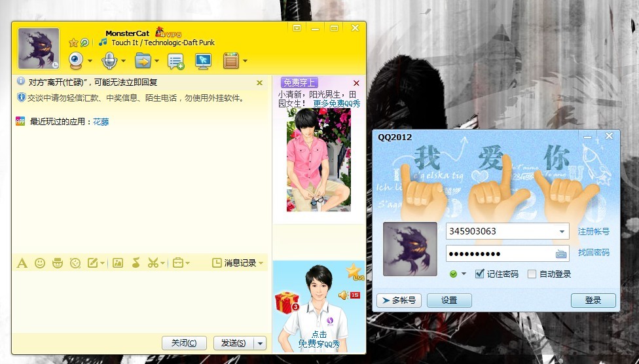Open the emoji smiley picker

coord(40,263)
